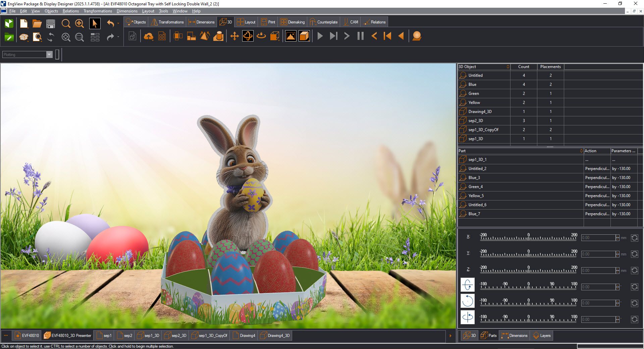Click the X value spinner arrows
Viewport: 644px width, 349px height.
618,238
